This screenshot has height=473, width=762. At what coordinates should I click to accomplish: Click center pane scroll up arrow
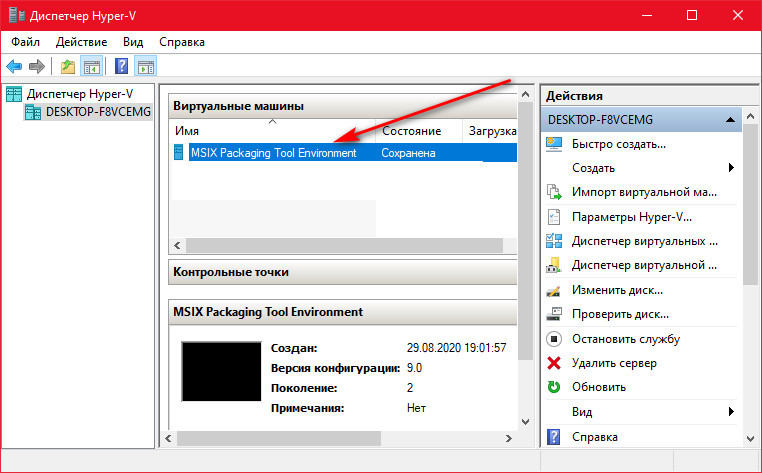(x=525, y=94)
